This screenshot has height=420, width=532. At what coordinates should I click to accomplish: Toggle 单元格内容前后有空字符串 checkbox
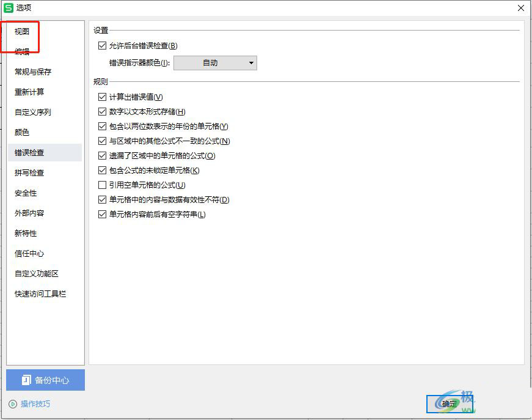pos(102,214)
